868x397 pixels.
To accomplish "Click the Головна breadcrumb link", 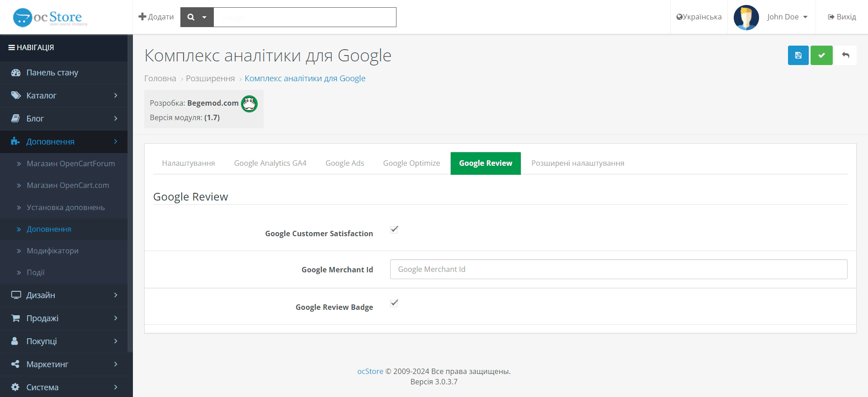I will [160, 78].
